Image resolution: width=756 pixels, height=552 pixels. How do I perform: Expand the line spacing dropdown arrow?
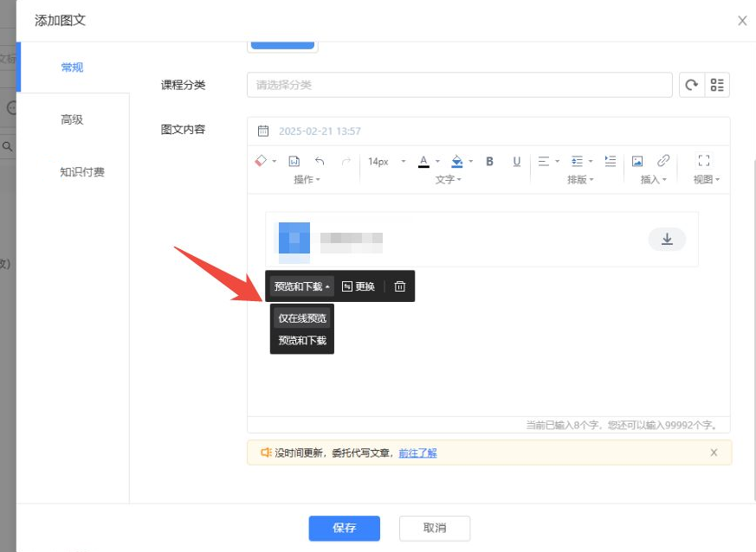(591, 162)
